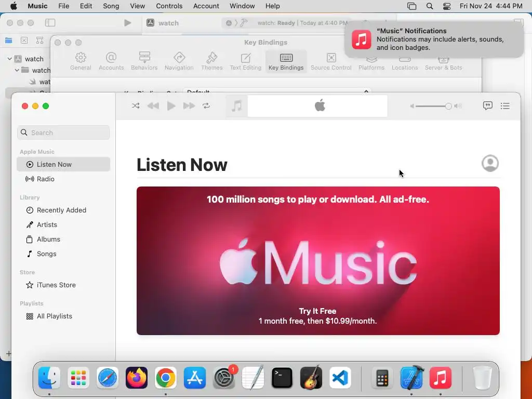532x399 pixels.
Task: Click the album artwork music note placeholder
Action: pos(237,106)
